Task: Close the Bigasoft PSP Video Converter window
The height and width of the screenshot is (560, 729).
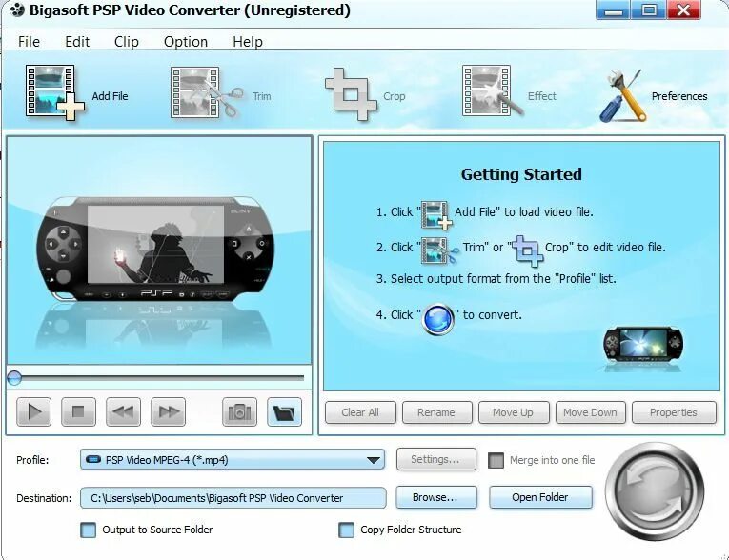Action: (x=683, y=10)
